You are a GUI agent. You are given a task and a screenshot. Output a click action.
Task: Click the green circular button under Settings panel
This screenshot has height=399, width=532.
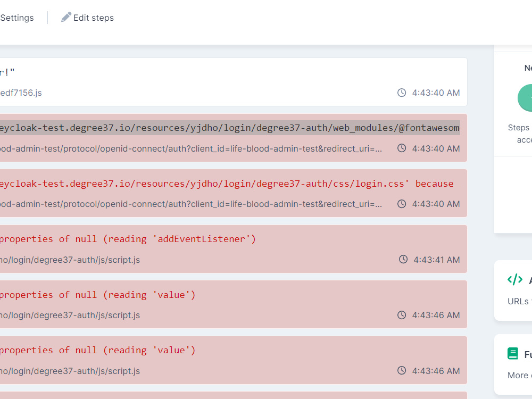pyautogui.click(x=527, y=98)
